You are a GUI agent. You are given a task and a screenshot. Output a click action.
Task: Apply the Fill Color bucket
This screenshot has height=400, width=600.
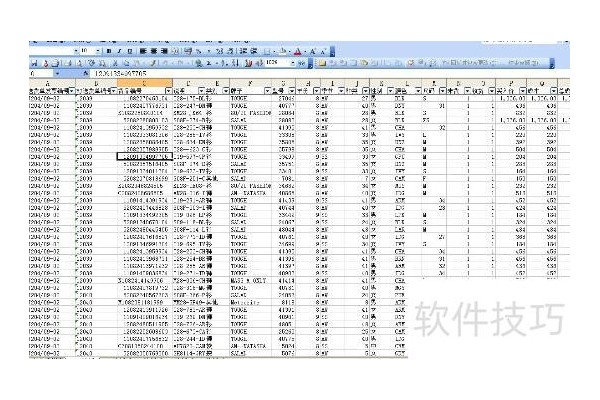click(x=283, y=51)
